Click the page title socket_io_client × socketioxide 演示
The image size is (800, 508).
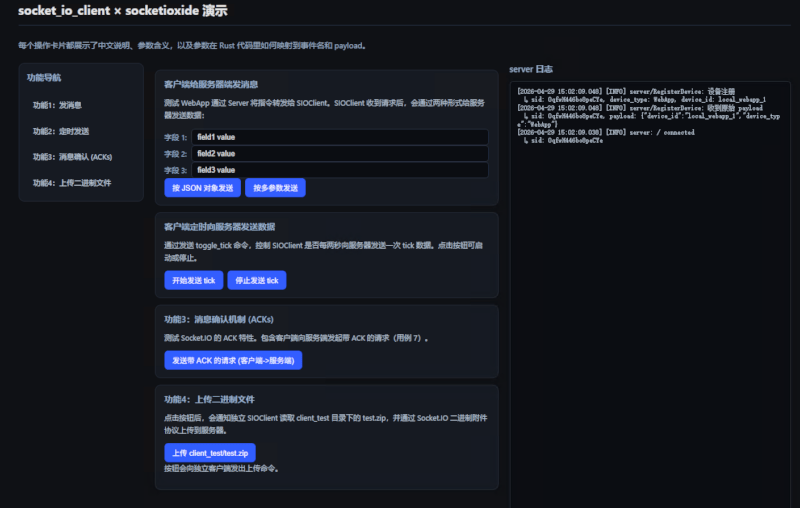coord(123,11)
